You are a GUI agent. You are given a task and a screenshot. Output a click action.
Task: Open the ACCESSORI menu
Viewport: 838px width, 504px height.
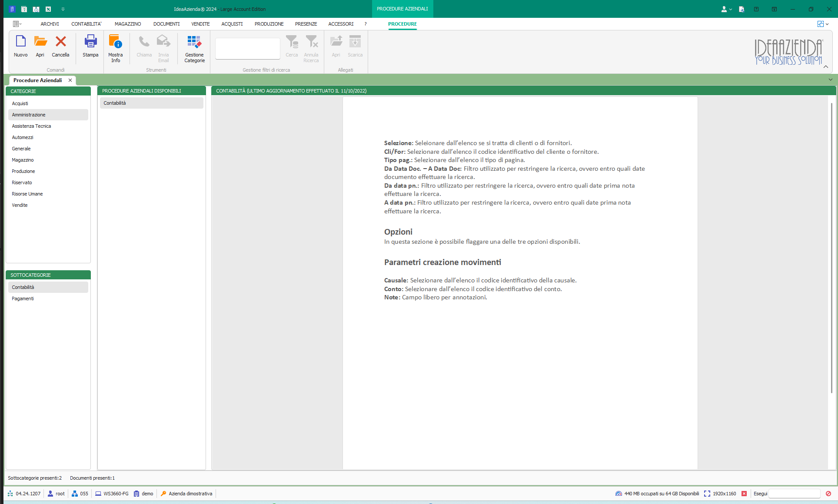(341, 24)
